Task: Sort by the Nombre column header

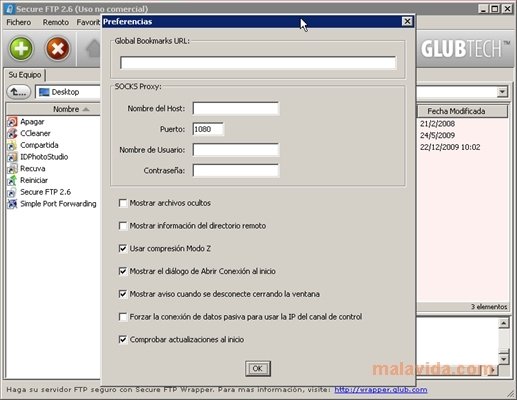Action: click(x=66, y=109)
